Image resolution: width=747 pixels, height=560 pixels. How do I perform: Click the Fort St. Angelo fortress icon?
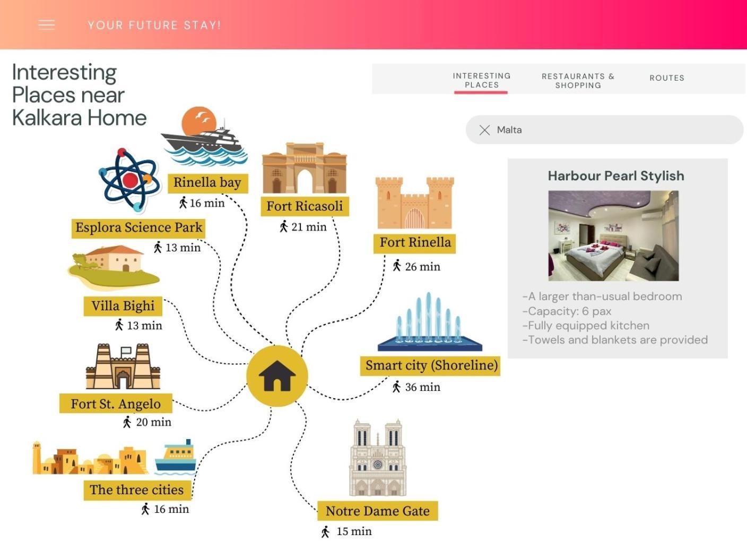123,366
